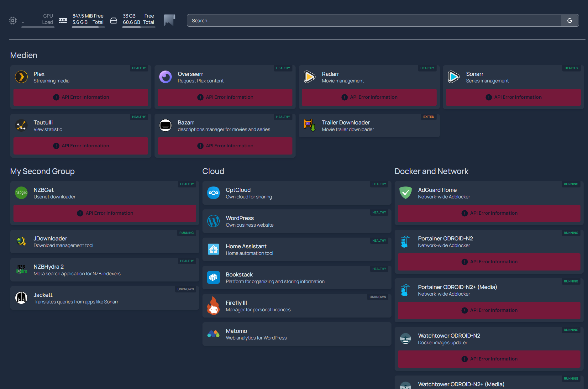Viewport: 588px width, 389px height.
Task: Collapse the Docker and Network heading
Action: coord(431,171)
